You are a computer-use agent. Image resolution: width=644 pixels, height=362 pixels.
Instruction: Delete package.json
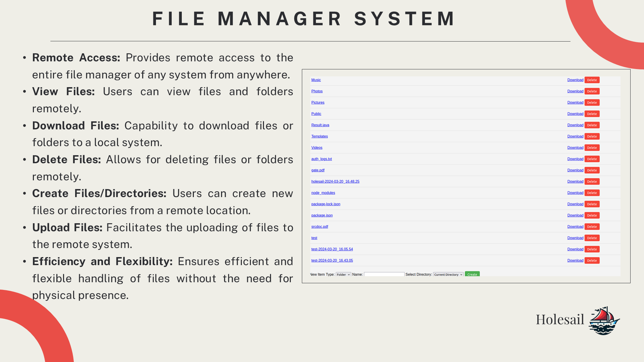pyautogui.click(x=592, y=216)
